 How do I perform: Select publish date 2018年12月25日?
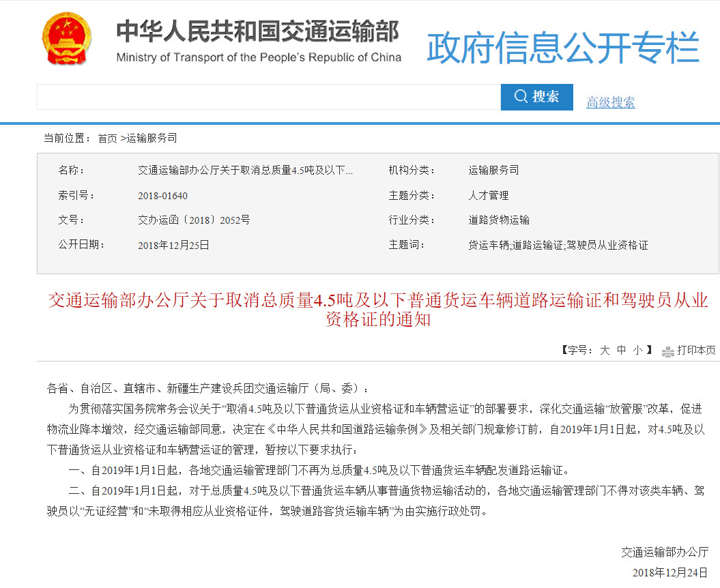coord(173,245)
